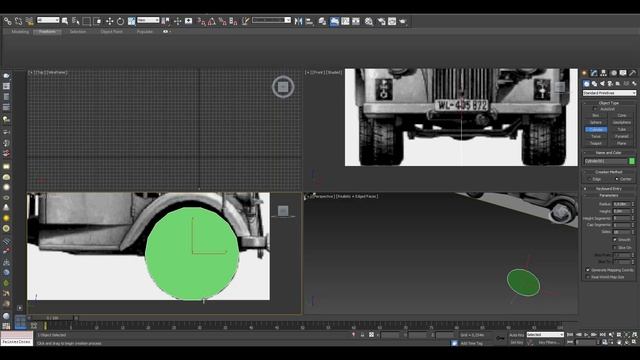
Task: Open the Utilities command panel tab
Action: [632, 73]
